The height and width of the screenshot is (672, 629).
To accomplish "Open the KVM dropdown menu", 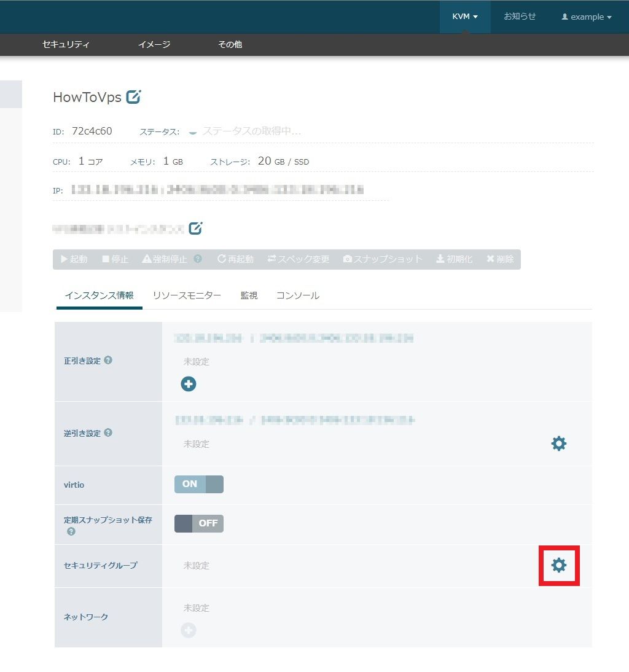I will [x=464, y=17].
